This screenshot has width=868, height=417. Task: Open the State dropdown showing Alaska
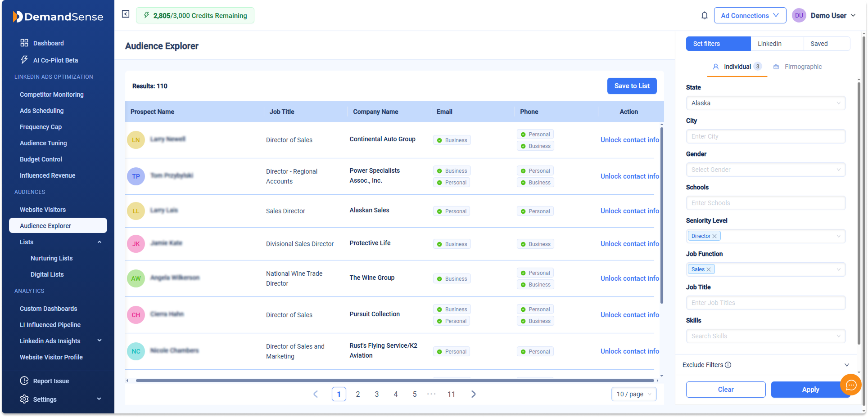pos(765,103)
